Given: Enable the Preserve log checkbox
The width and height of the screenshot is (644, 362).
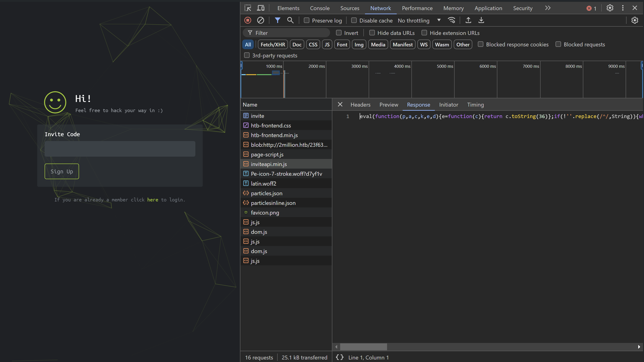Looking at the screenshot, I should tap(307, 20).
